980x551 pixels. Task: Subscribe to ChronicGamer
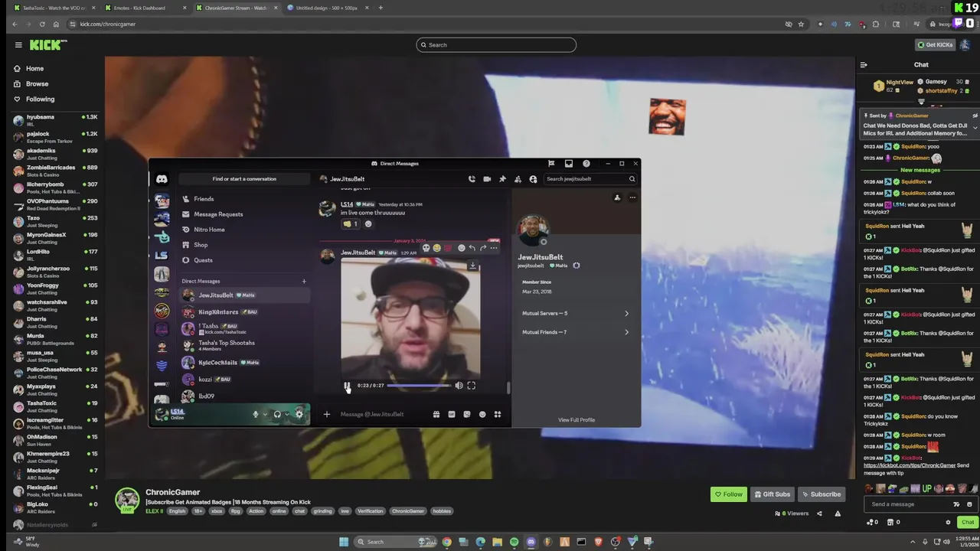point(821,494)
